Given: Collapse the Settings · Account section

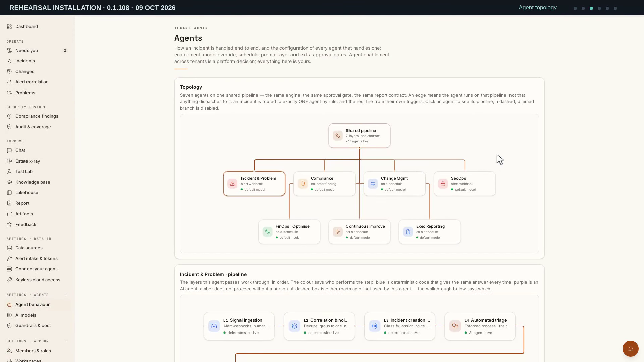Looking at the screenshot, I should [66, 341].
